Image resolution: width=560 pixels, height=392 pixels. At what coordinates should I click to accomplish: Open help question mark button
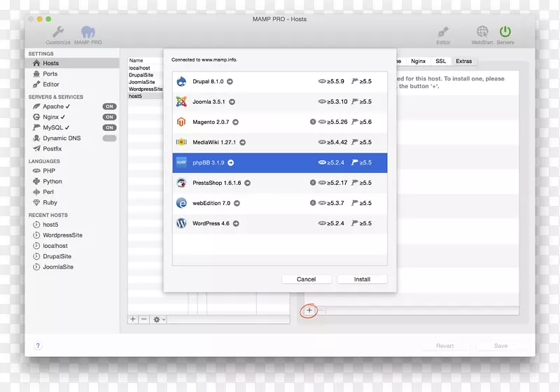(38, 346)
